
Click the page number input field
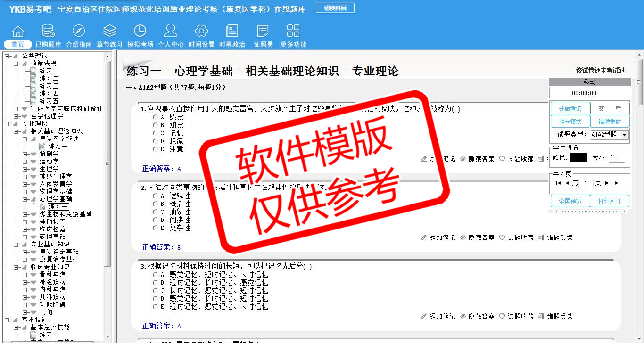coord(586,183)
